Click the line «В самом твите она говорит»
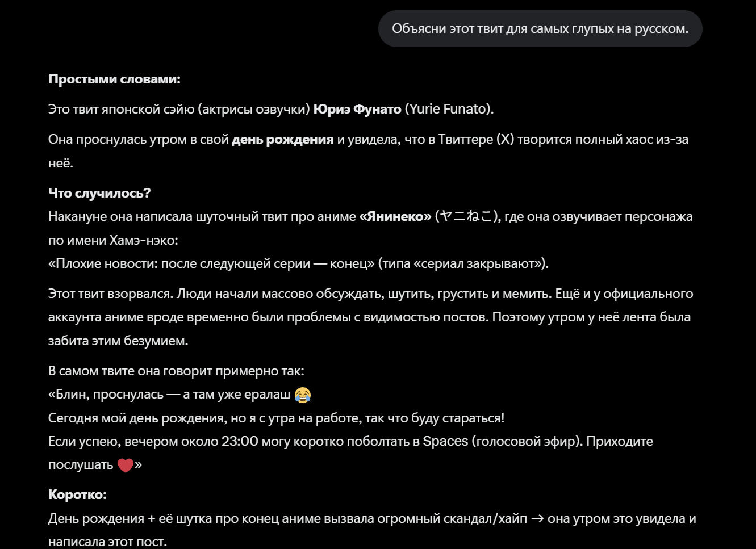This screenshot has height=549, width=756. click(x=176, y=371)
